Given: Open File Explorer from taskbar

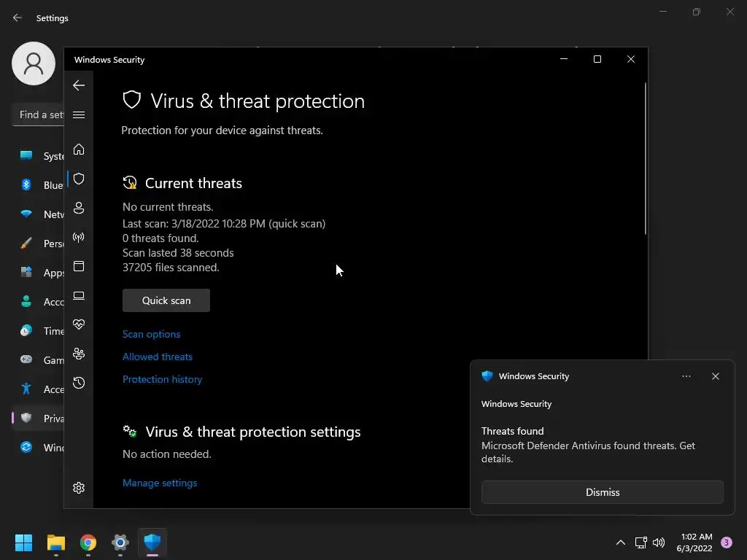Looking at the screenshot, I should coord(55,542).
